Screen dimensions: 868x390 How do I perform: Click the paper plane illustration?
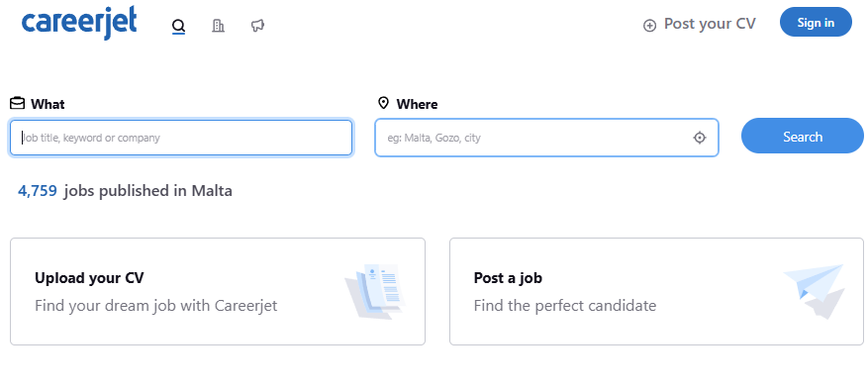point(815,291)
